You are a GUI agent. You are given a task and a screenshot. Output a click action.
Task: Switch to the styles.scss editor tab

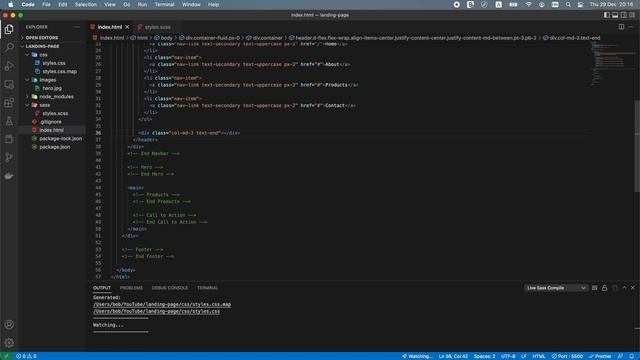tap(158, 27)
